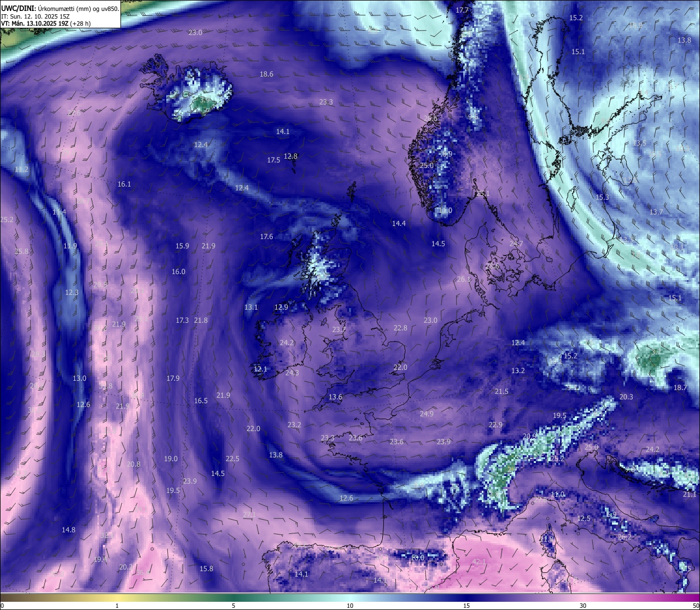Click the 17.7 value at the map's top

(x=462, y=10)
